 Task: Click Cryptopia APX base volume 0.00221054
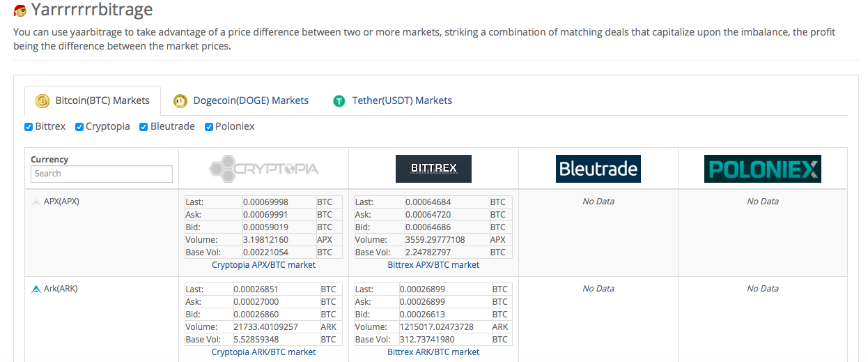(265, 252)
